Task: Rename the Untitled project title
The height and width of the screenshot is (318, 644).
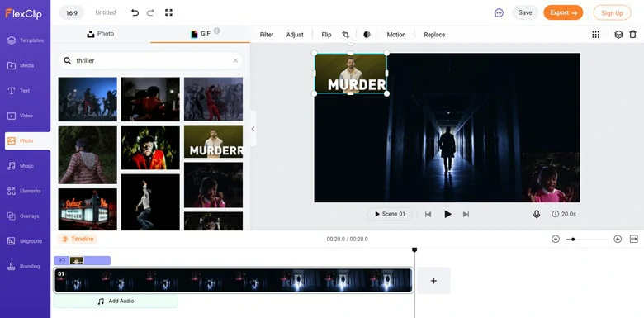Action: [x=106, y=12]
